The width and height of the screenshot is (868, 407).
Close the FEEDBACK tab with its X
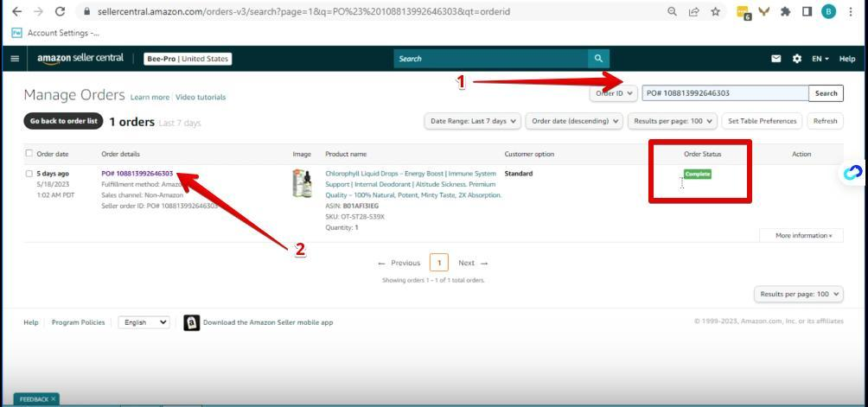[53, 398]
